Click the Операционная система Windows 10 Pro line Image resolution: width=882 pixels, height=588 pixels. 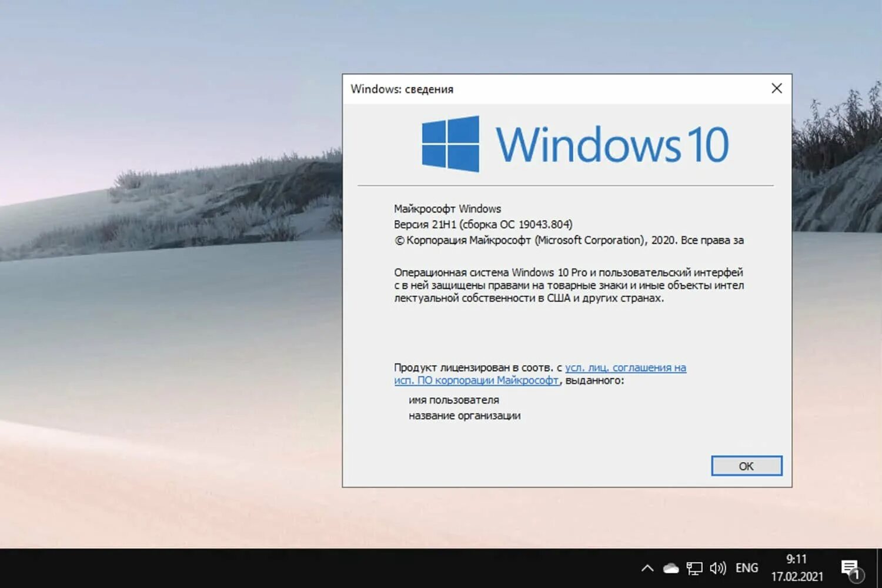[x=569, y=272]
